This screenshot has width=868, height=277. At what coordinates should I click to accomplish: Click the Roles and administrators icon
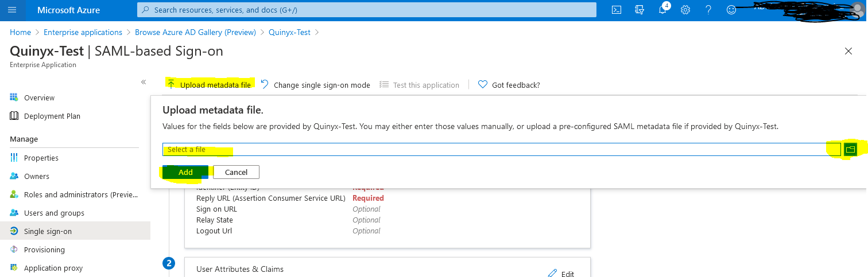(x=14, y=194)
